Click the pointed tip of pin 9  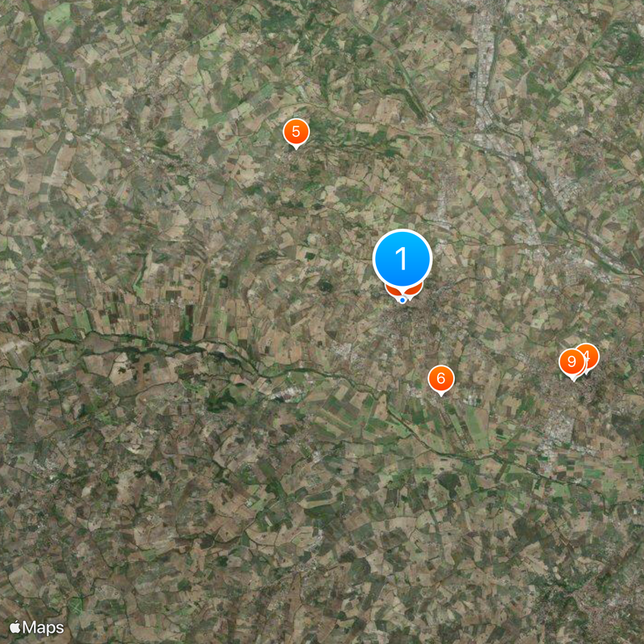[x=573, y=379]
